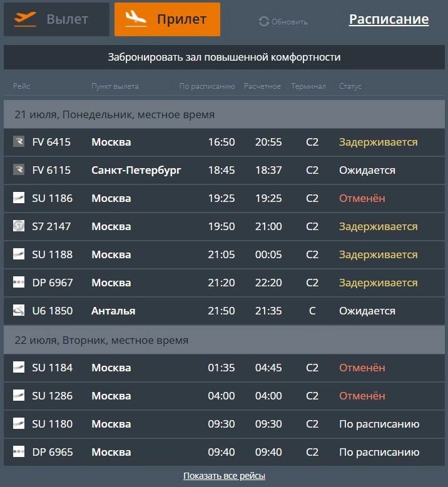Click the S7 logo beside flight 2147
This screenshot has width=448, height=487.
pyautogui.click(x=19, y=226)
